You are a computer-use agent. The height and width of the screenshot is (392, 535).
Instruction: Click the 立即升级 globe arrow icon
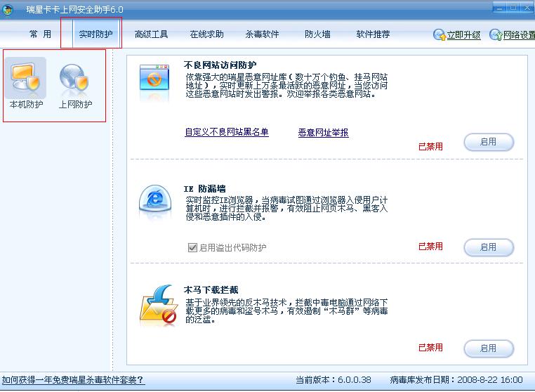pyautogui.click(x=440, y=35)
